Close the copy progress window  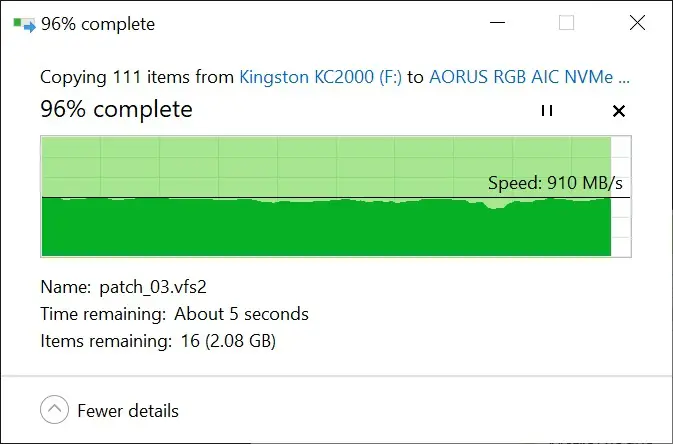[637, 23]
